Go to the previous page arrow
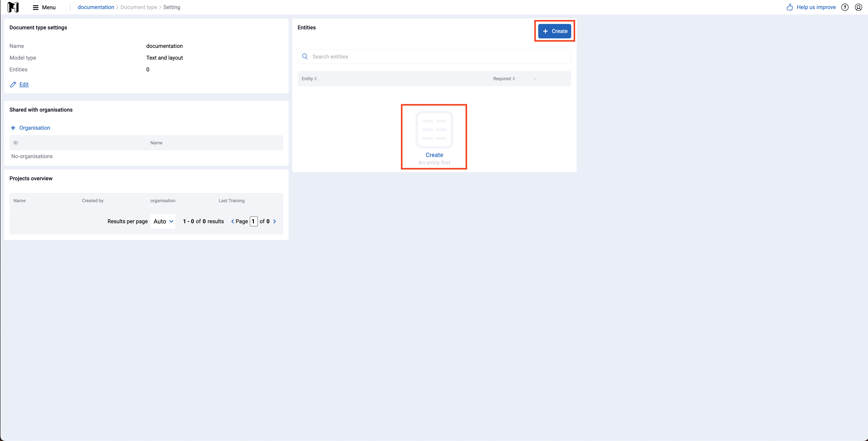The image size is (868, 441). click(x=233, y=221)
